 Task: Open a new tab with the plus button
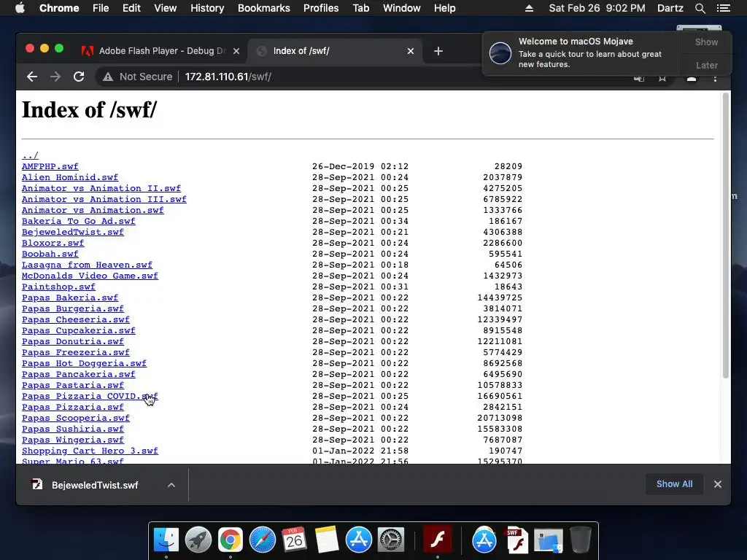(x=438, y=51)
